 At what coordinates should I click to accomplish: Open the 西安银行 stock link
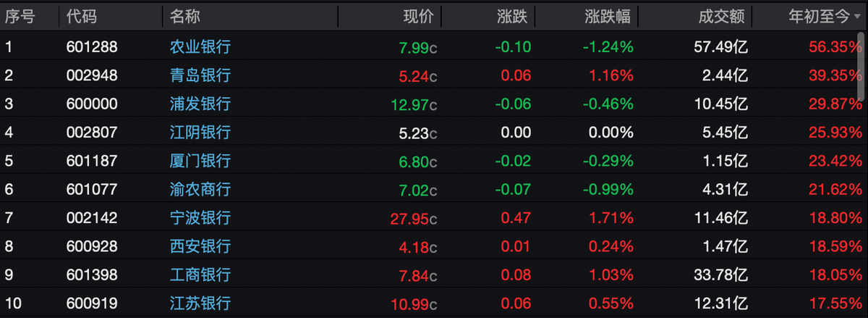pyautogui.click(x=200, y=246)
